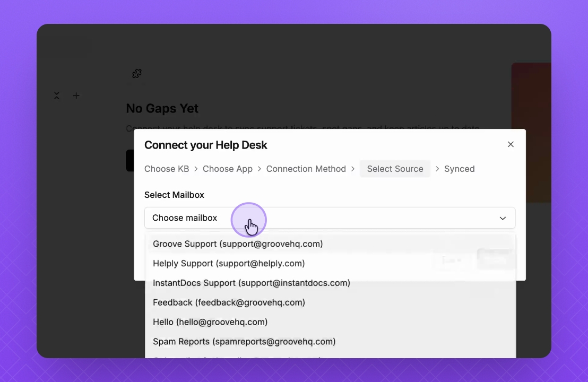Click the Connect your Help Desk title

pos(206,145)
